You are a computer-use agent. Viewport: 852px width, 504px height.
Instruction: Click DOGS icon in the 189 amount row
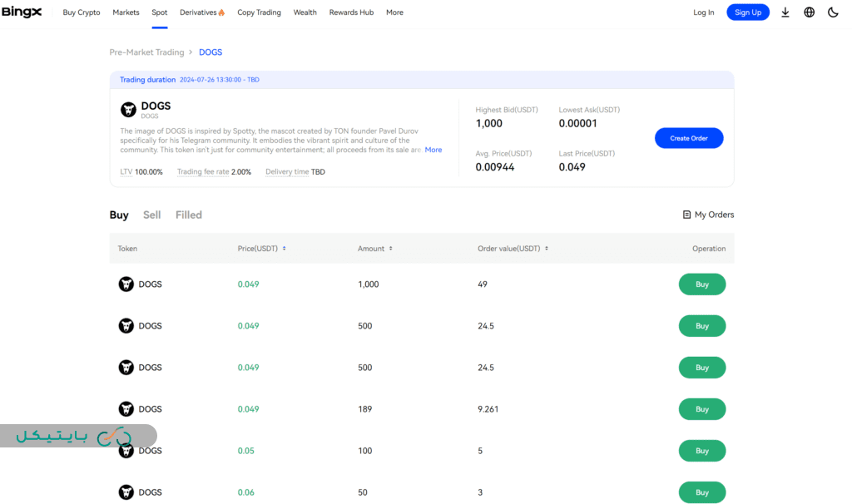pyautogui.click(x=126, y=409)
